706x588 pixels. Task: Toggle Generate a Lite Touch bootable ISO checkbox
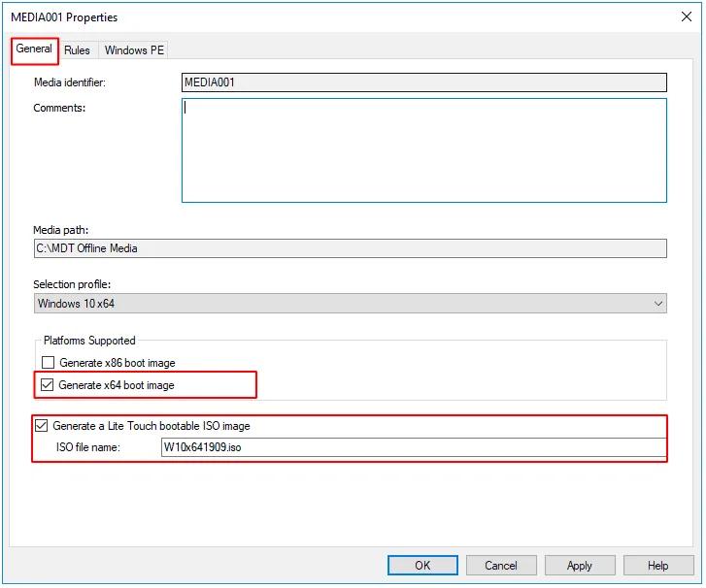[x=42, y=426]
